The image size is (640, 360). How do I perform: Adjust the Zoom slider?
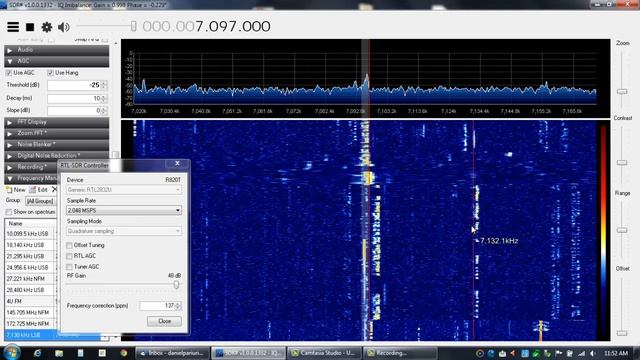coord(622,91)
